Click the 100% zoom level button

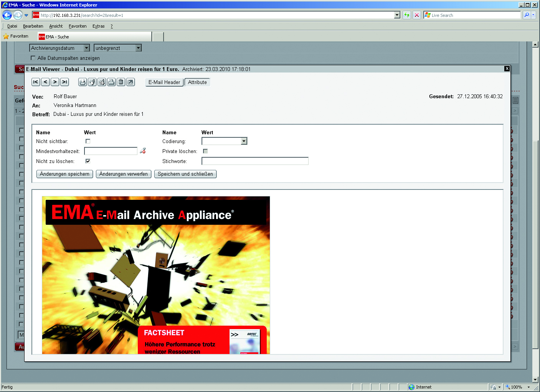coord(514,387)
